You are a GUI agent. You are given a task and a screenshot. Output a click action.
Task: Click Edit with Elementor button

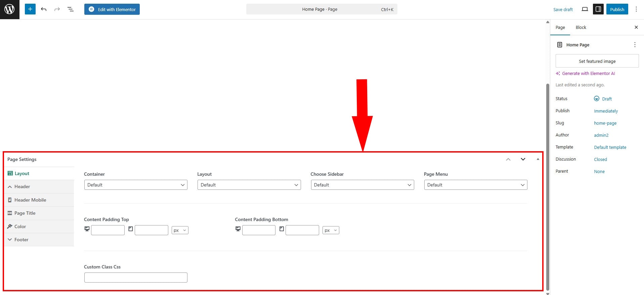[112, 9]
